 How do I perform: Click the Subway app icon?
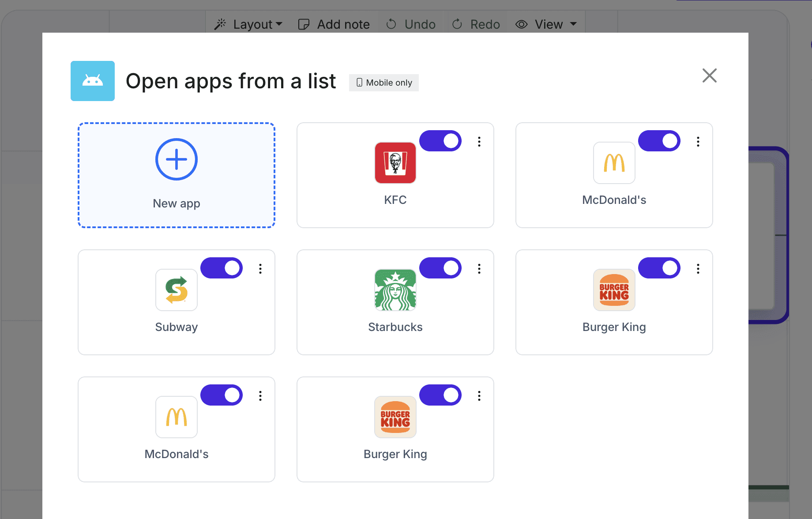click(177, 290)
